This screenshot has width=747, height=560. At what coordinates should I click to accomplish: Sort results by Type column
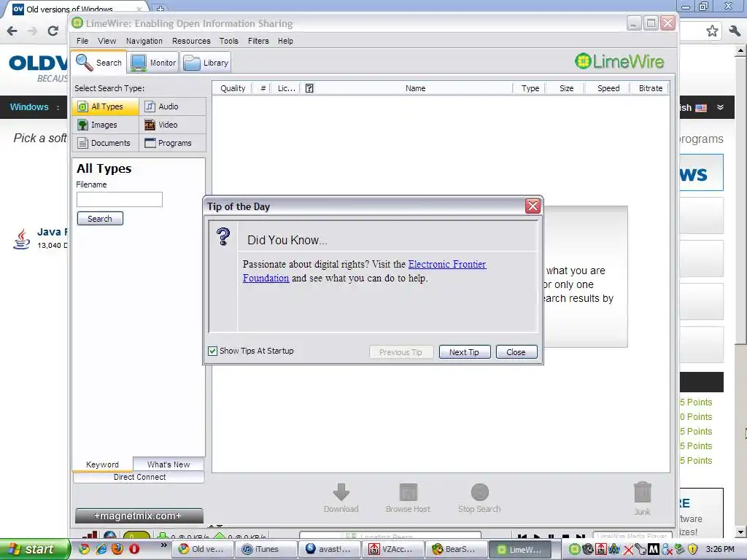coord(530,88)
